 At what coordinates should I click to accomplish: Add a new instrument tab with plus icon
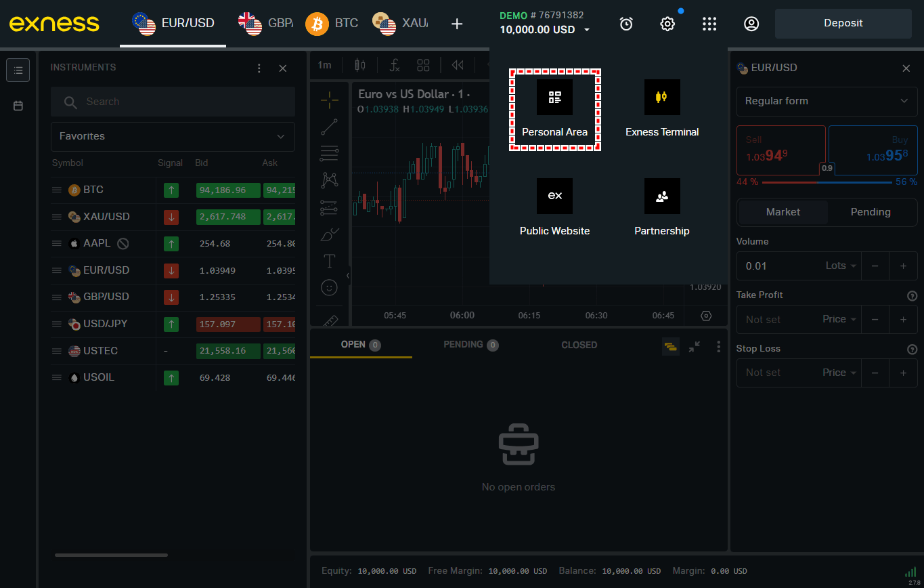pyautogui.click(x=457, y=24)
